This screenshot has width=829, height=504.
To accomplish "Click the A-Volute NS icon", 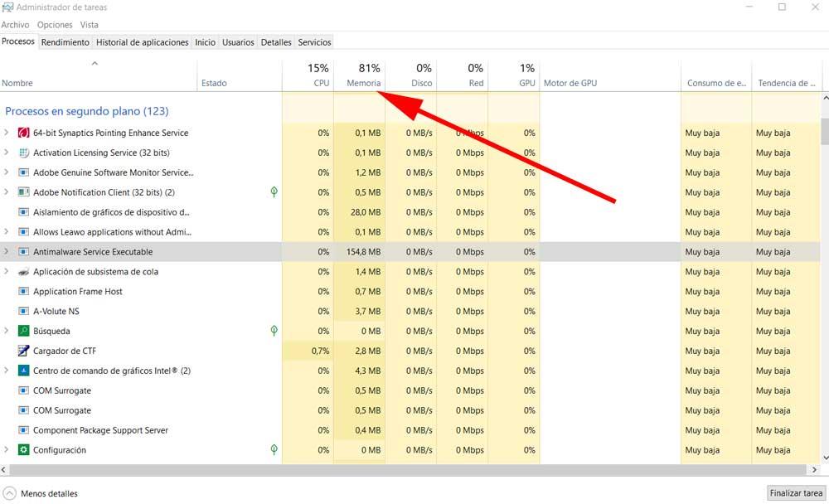I will [23, 312].
